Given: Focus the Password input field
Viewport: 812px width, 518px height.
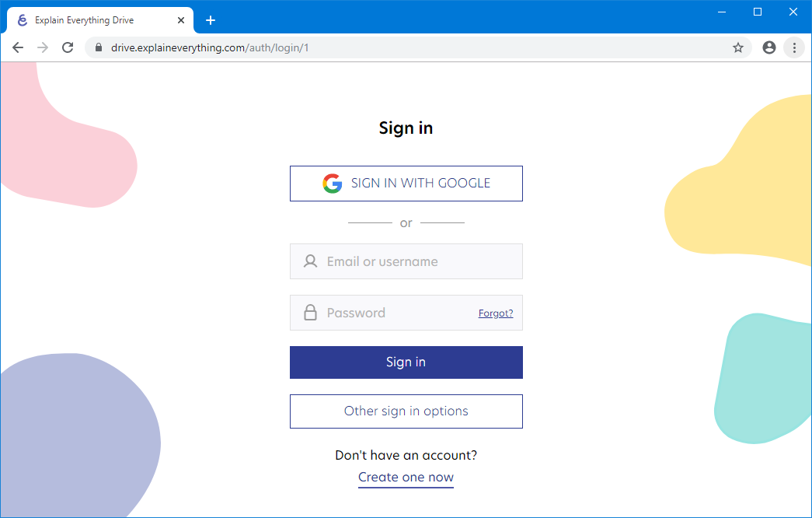Looking at the screenshot, I should [x=396, y=313].
